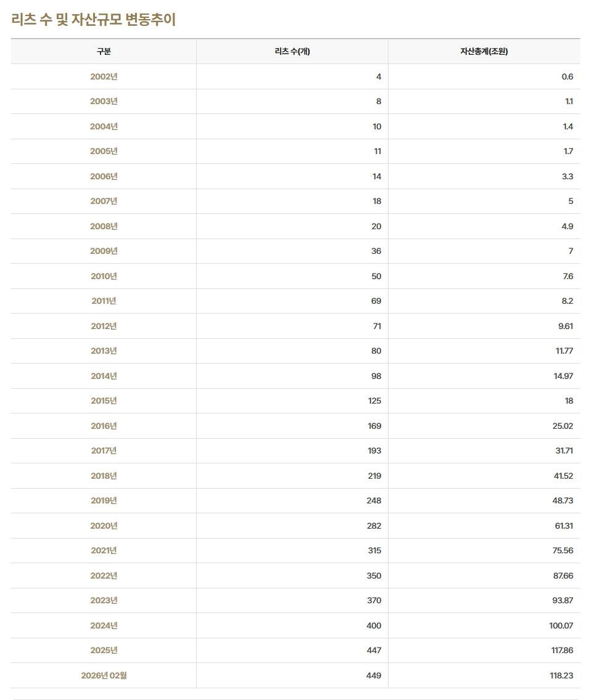Image resolution: width=600 pixels, height=700 pixels.
Task: Click the REIT count value 69
Action: pos(376,301)
